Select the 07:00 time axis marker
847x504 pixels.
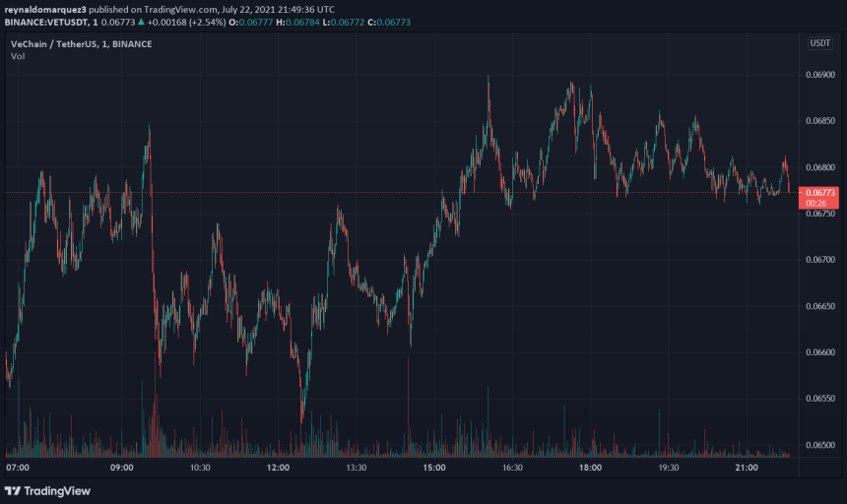click(18, 469)
